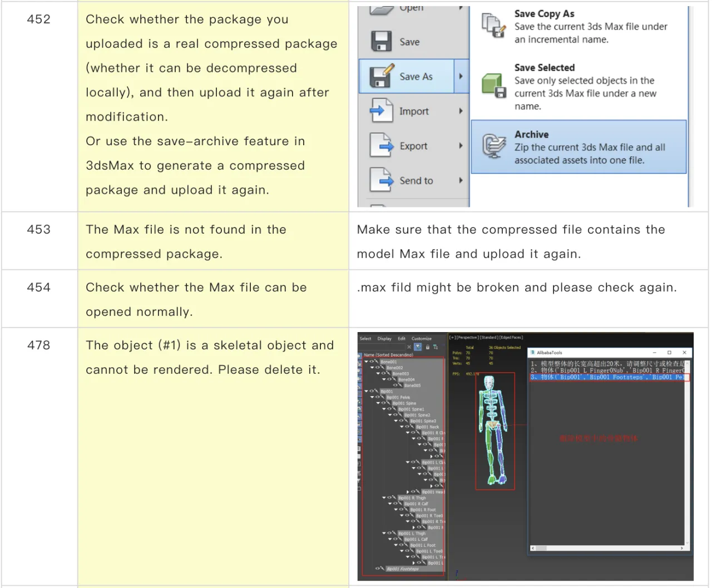Open the Display menu in scene explorer
This screenshot has width=712, height=588.
click(x=384, y=338)
